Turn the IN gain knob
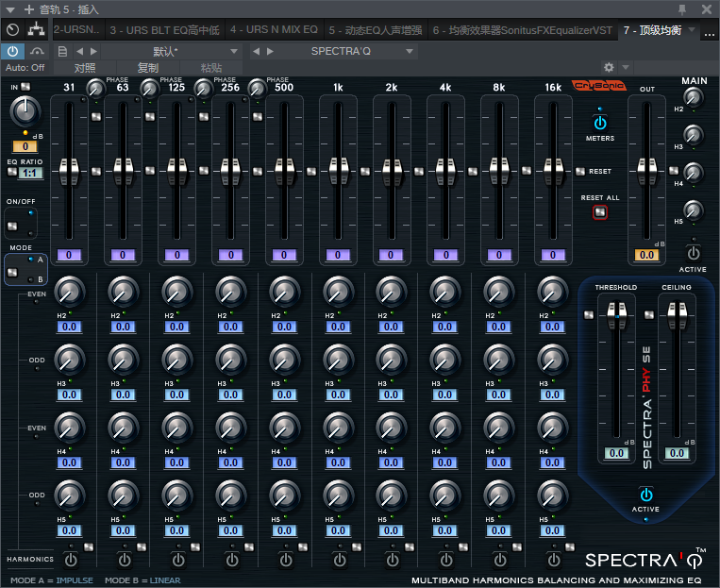720x588 pixels. [25, 111]
